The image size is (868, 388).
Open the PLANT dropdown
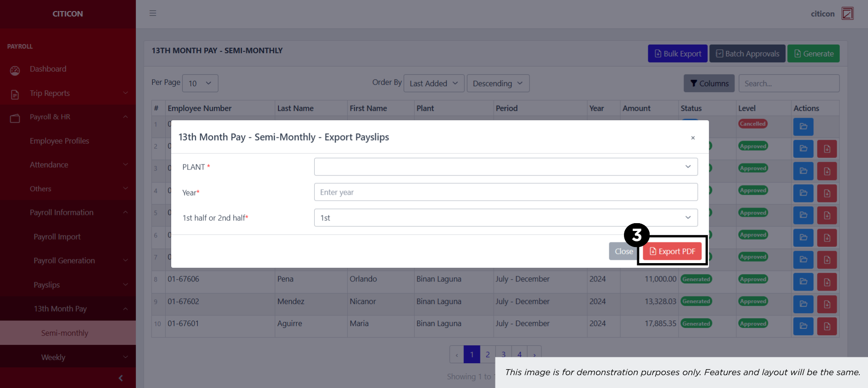point(506,167)
